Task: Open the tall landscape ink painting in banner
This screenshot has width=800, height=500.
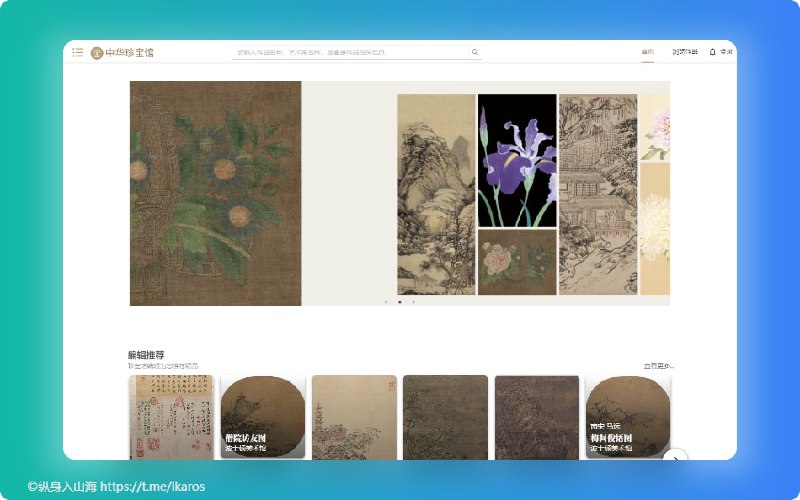Action: pyautogui.click(x=436, y=194)
